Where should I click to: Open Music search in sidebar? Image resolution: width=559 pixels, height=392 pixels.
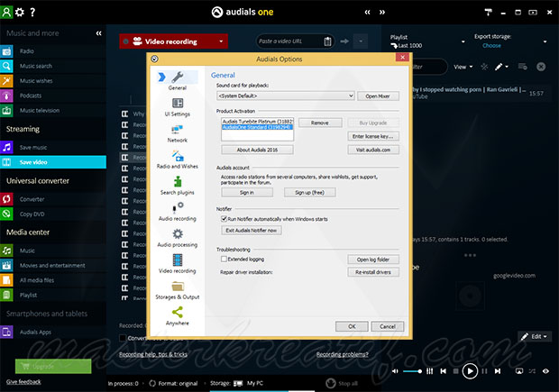(36, 66)
